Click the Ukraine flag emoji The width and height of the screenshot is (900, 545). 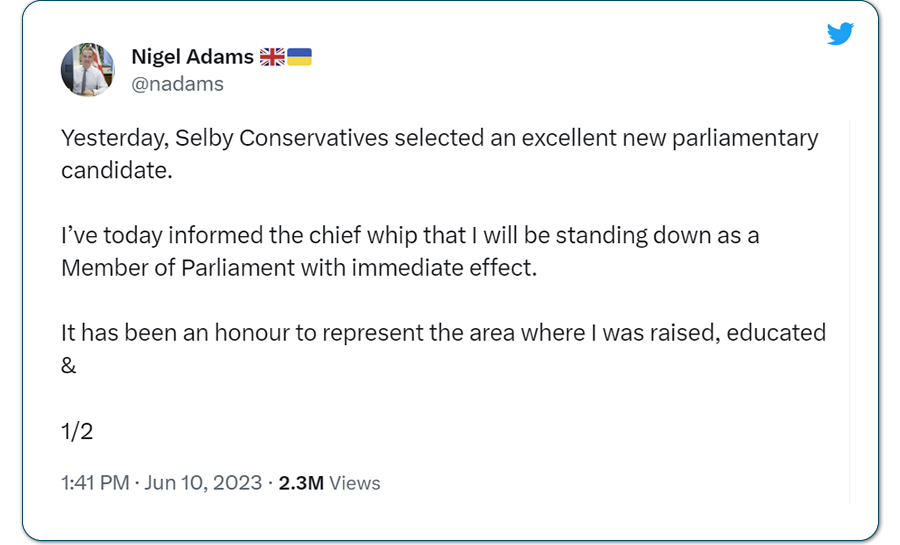click(x=299, y=57)
